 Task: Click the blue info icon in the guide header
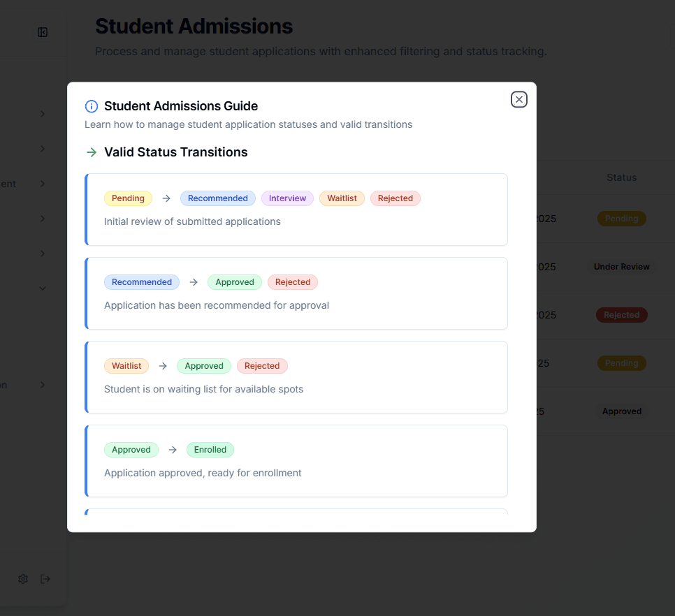[x=91, y=106]
